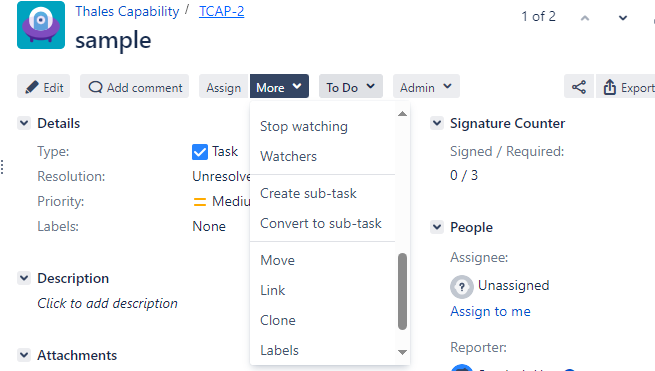The height and width of the screenshot is (371, 655).
Task: Open the share issue icon
Action: click(579, 87)
